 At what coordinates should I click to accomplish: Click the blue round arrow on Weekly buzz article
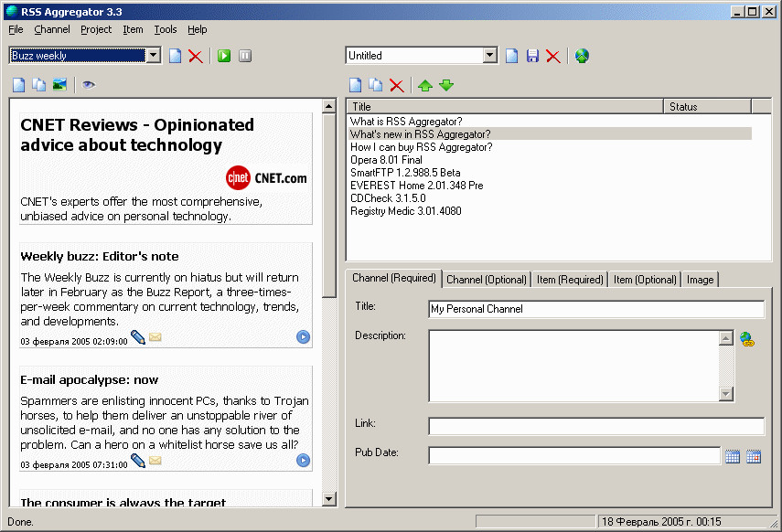pyautogui.click(x=304, y=337)
